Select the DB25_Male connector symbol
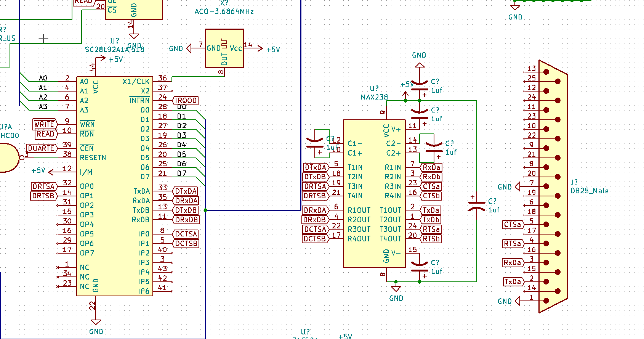644x339 pixels. point(553,186)
